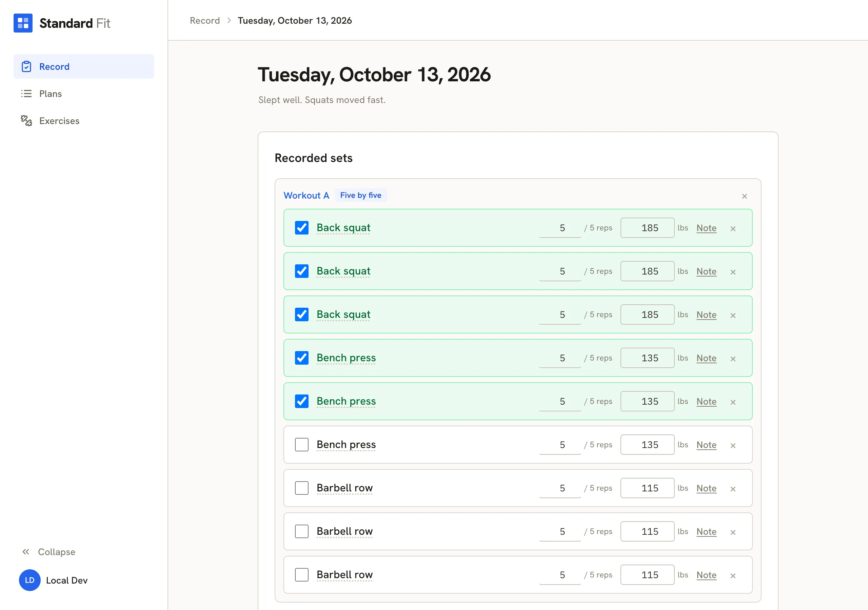Click the 'Slept well. Squats moved fast.' note
868x610 pixels.
point(322,100)
